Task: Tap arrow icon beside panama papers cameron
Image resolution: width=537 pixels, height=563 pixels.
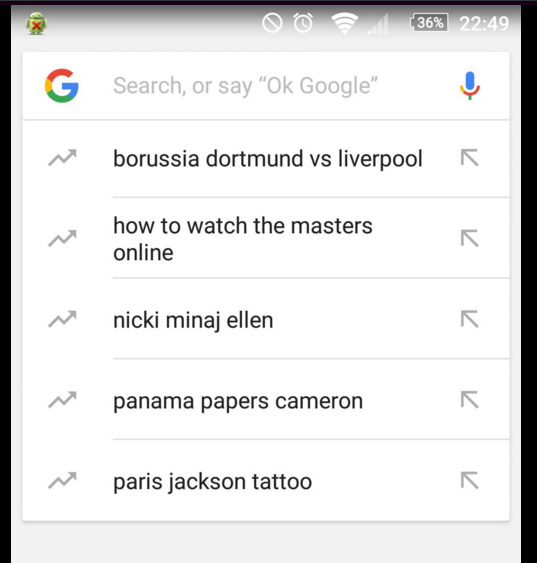Action: [x=470, y=400]
